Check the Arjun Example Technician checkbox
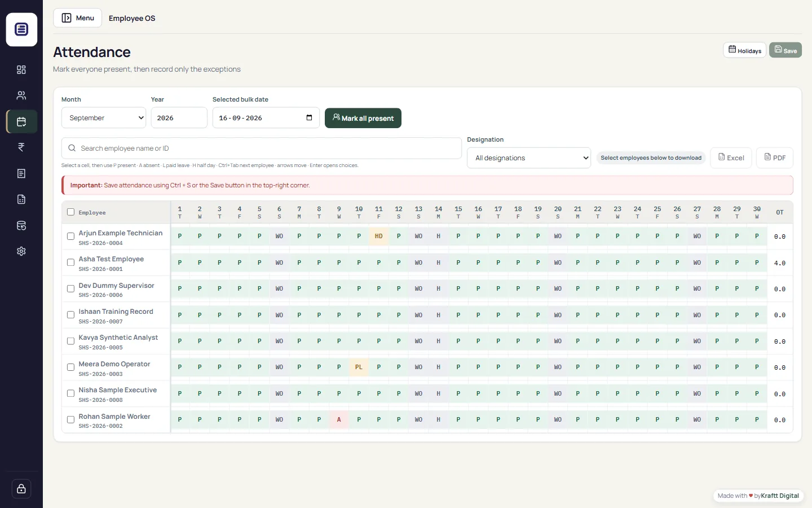Image resolution: width=812 pixels, height=508 pixels. point(70,237)
